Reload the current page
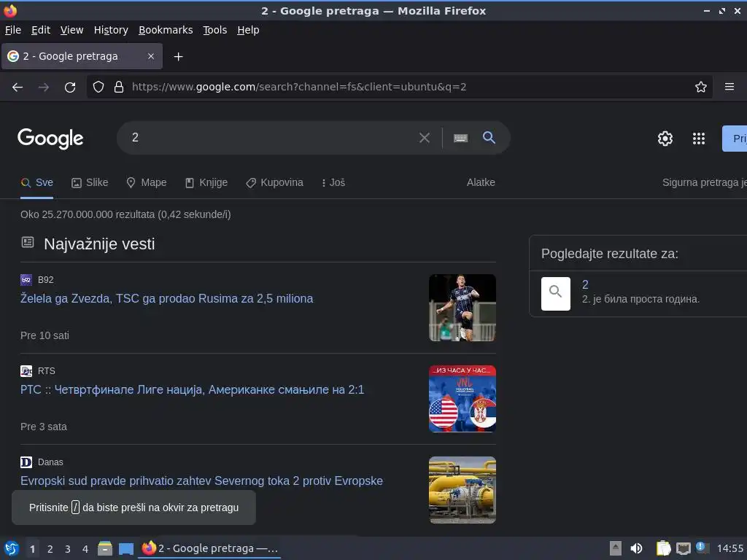The height and width of the screenshot is (560, 747). click(x=70, y=87)
